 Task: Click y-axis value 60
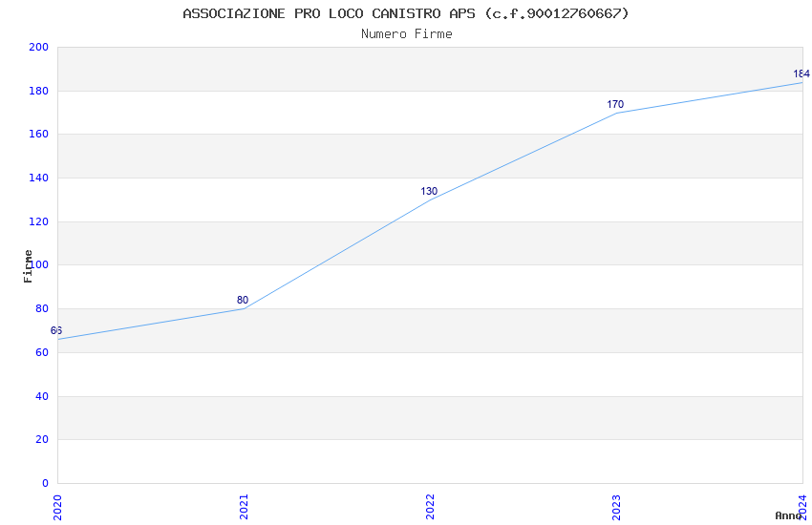coord(42,353)
